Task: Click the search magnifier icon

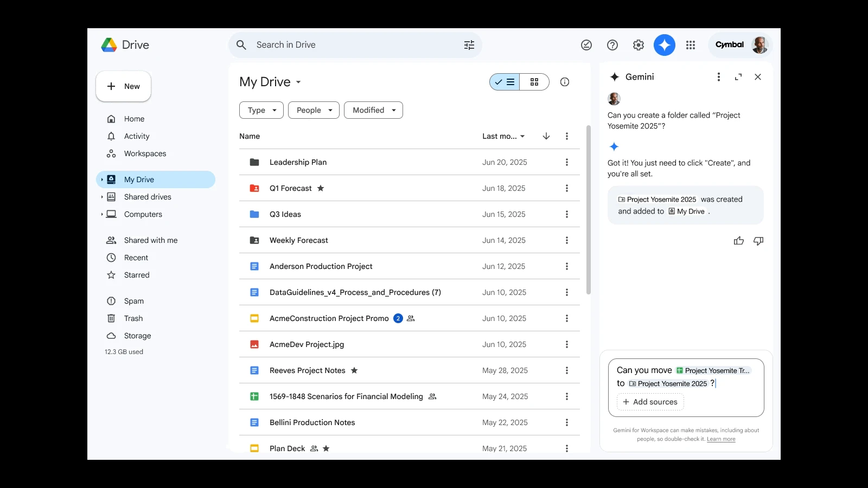Action: pyautogui.click(x=241, y=45)
